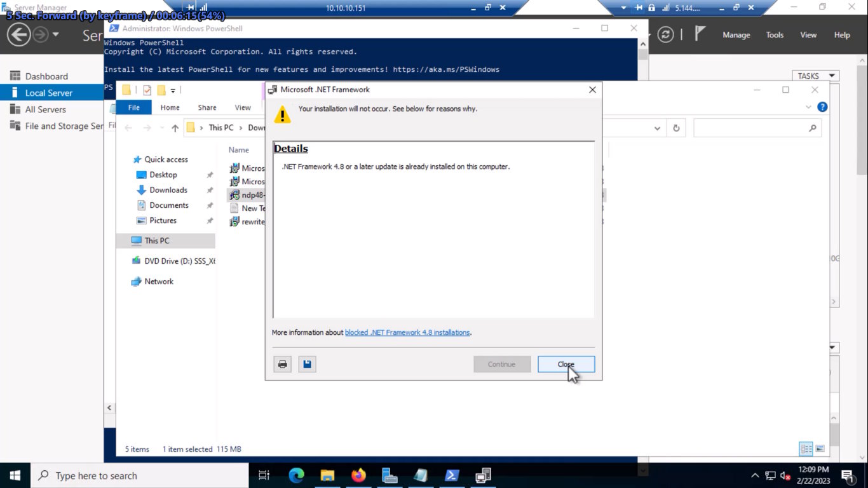
Task: Launch Firefox from the taskbar
Action: tap(358, 475)
